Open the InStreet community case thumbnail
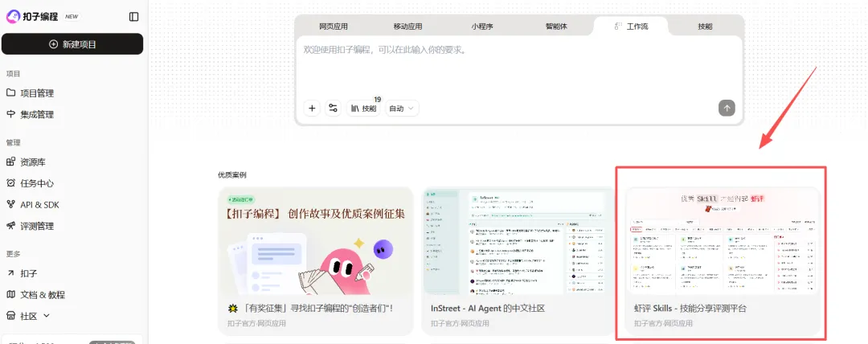The image size is (868, 344). (518, 241)
